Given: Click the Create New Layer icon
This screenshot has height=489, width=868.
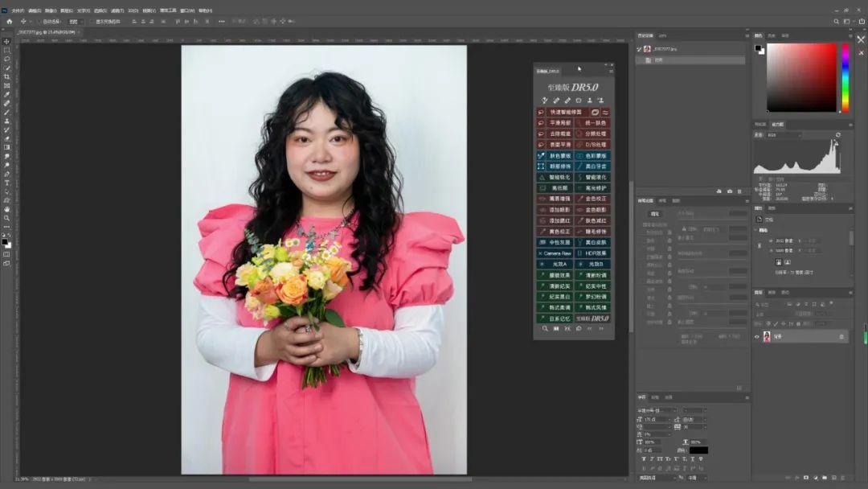Looking at the screenshot, I should 834,478.
